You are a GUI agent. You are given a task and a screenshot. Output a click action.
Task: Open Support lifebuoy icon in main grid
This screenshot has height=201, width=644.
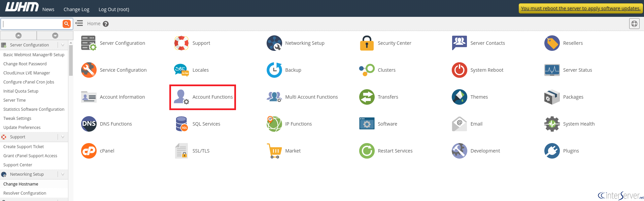[181, 43]
